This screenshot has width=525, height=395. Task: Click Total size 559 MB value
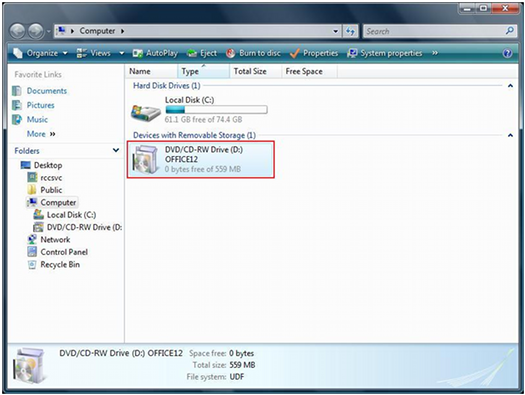(242, 365)
